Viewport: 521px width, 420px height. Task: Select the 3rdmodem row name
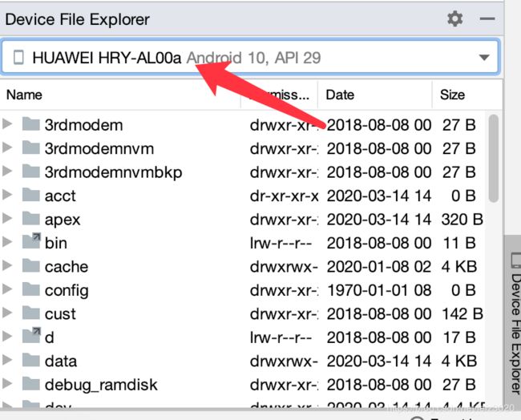[83, 125]
